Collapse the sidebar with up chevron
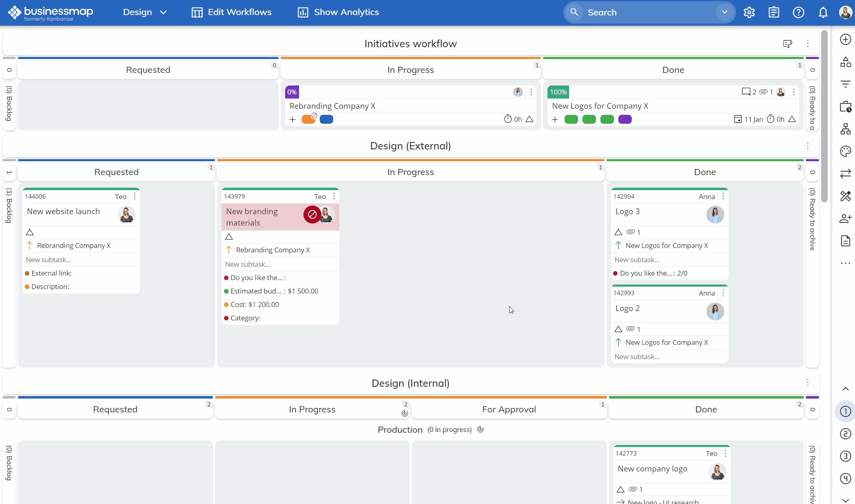Screen dimensions: 855x504 pos(845,389)
